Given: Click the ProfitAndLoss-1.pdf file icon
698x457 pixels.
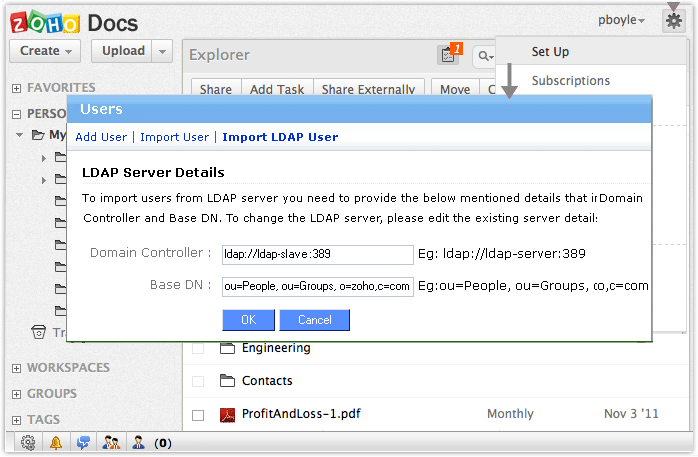Looking at the screenshot, I should pyautogui.click(x=227, y=415).
